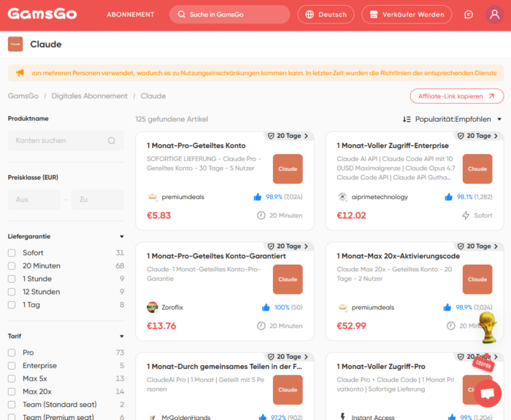Select the thumbs-up rating icon beside 100%
This screenshot has height=420, width=511.
pos(266,307)
